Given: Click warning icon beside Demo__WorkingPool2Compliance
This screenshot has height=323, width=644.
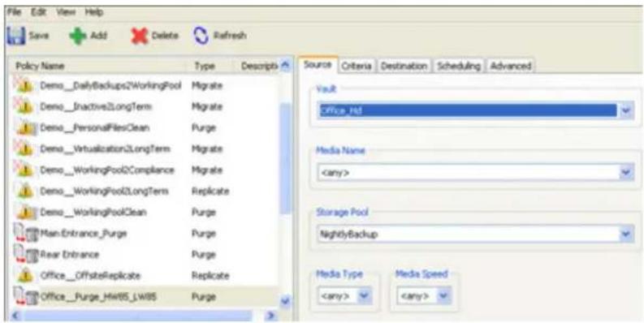Looking at the screenshot, I should (24, 170).
